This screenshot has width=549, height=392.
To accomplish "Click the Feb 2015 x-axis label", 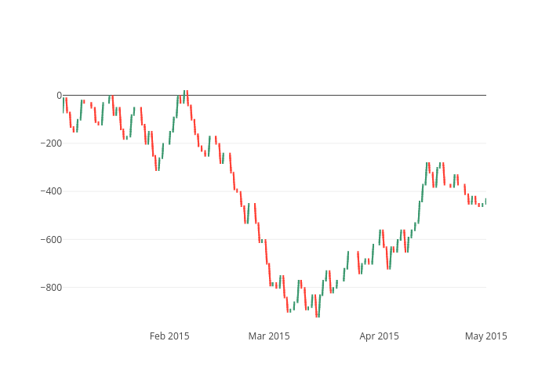I will click(x=169, y=336).
